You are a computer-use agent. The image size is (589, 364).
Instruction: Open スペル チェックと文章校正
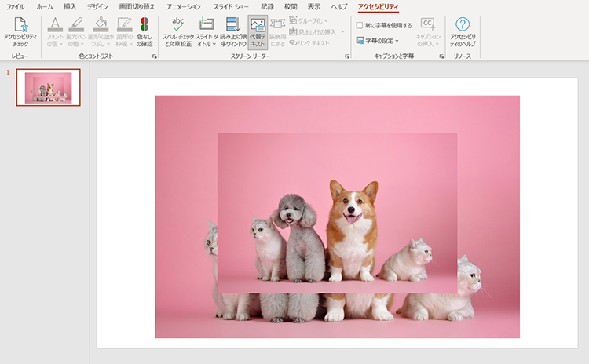coord(178,31)
